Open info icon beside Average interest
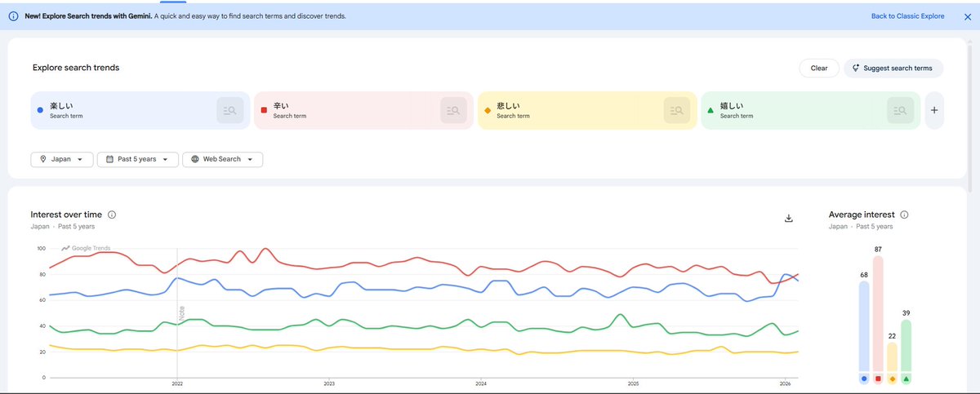Image resolution: width=980 pixels, height=394 pixels. pyautogui.click(x=904, y=215)
